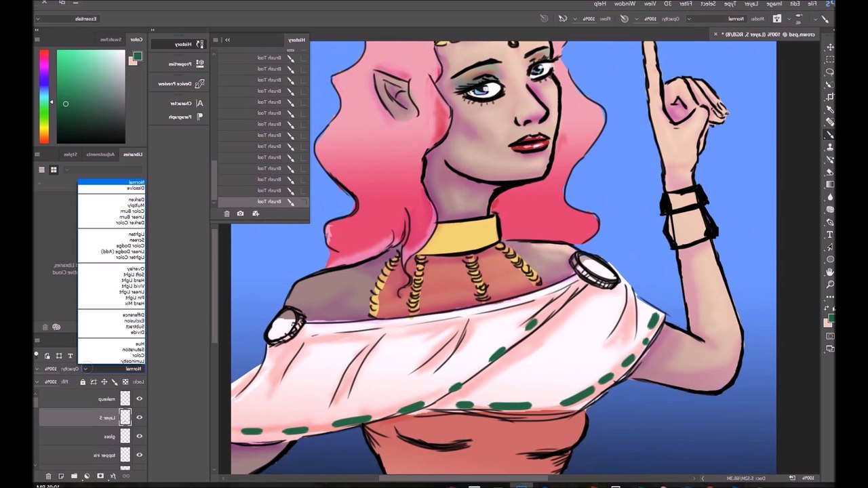The width and height of the screenshot is (868, 488).
Task: Select the Eyedropper tool
Action: 830,110
